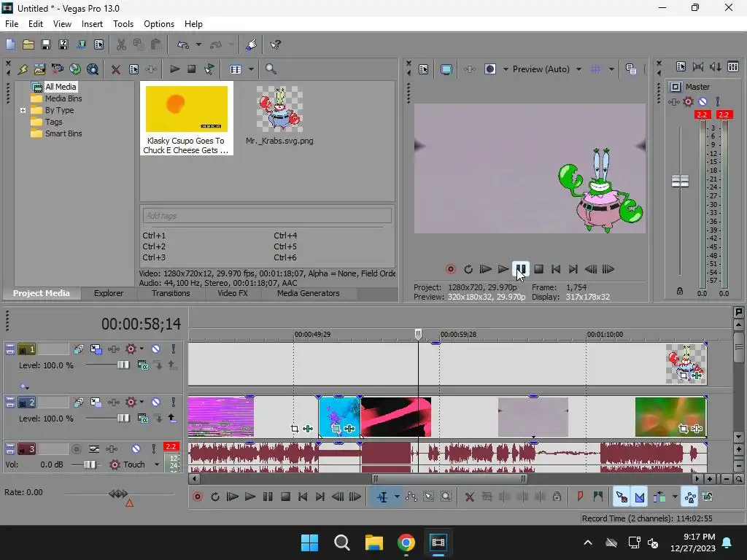Open the Insert menu
Image resolution: width=747 pixels, height=560 pixels.
92,24
